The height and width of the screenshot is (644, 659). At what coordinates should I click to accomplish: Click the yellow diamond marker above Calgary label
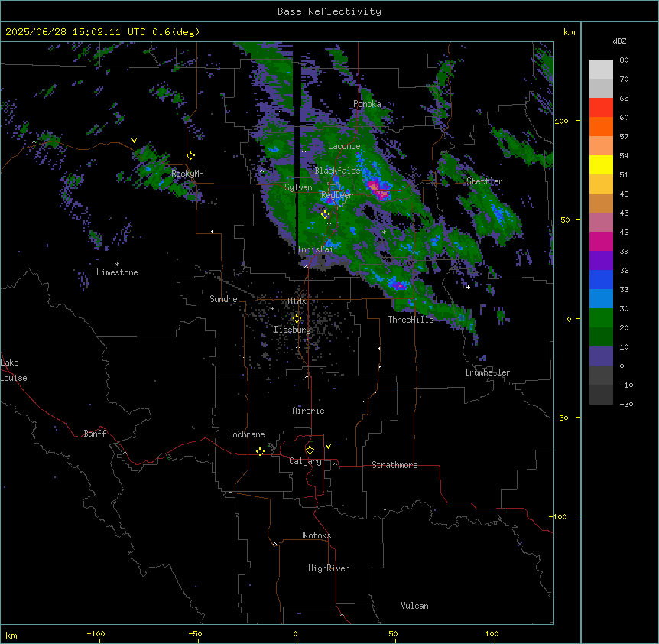point(310,450)
